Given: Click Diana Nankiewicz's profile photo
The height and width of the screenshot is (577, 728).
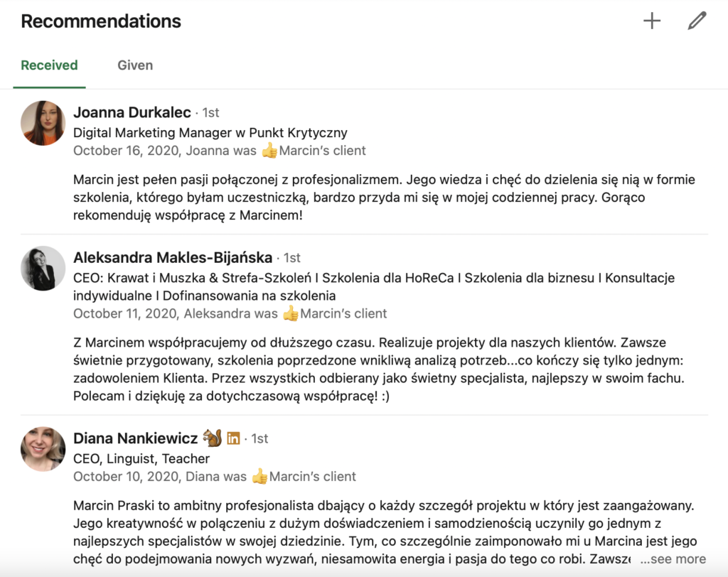Looking at the screenshot, I should point(43,449).
